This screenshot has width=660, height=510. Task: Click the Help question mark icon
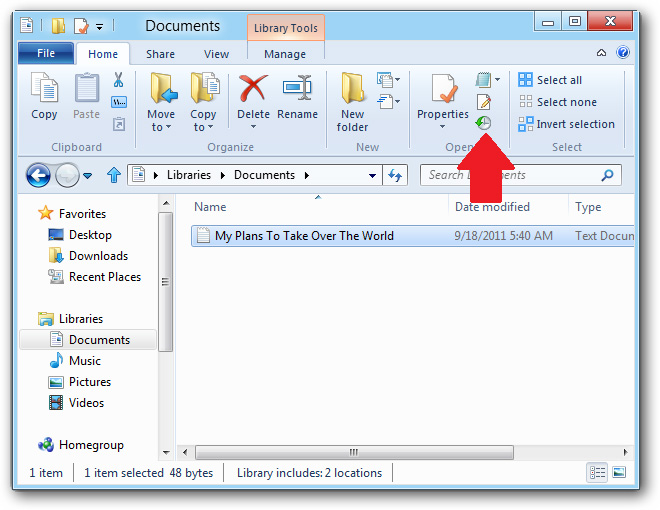623,53
